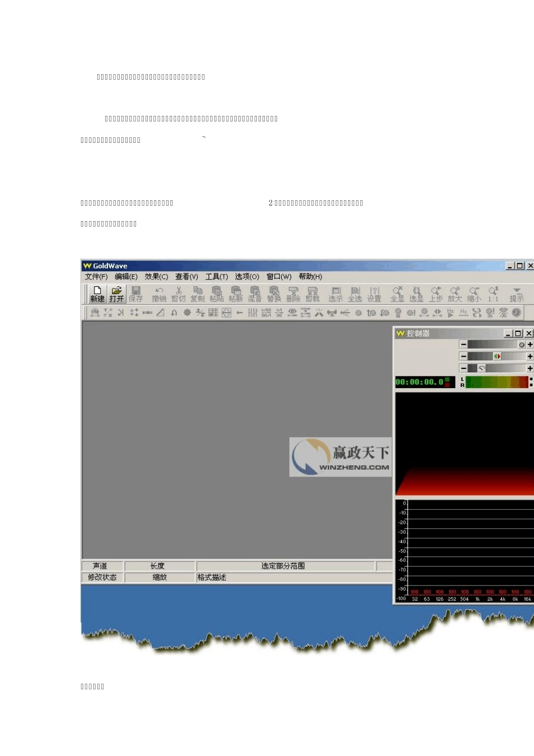The image size is (534, 756).
Task: Click the 上步 (Previous Zoom) button
Action: [x=436, y=294]
